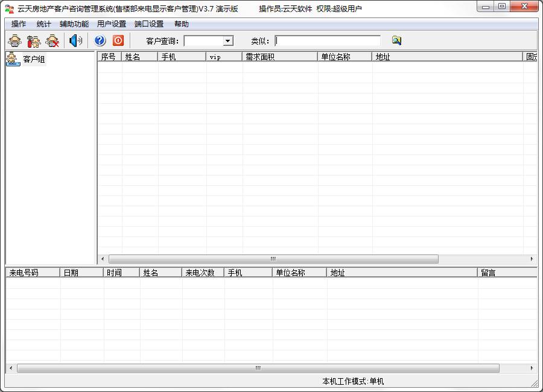
Task: Open help with the blue question mark icon
Action: click(100, 40)
